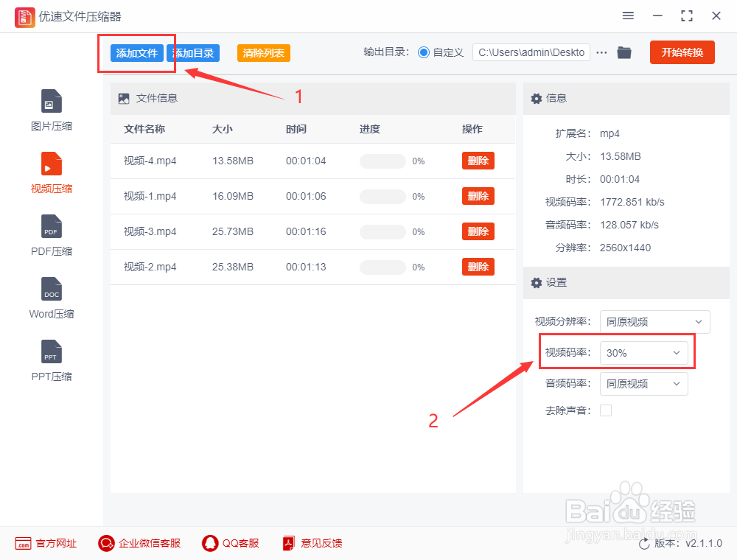Open the 企业微信客服 link
The height and width of the screenshot is (560, 737).
150,544
